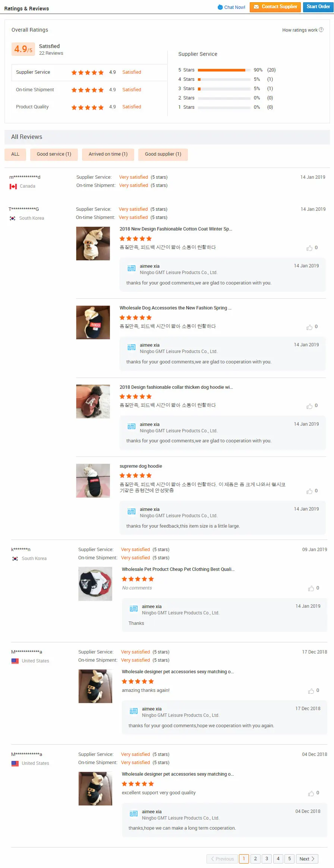This screenshot has height=868, width=334.
Task: Select the ALL reviews filter
Action: tap(15, 154)
